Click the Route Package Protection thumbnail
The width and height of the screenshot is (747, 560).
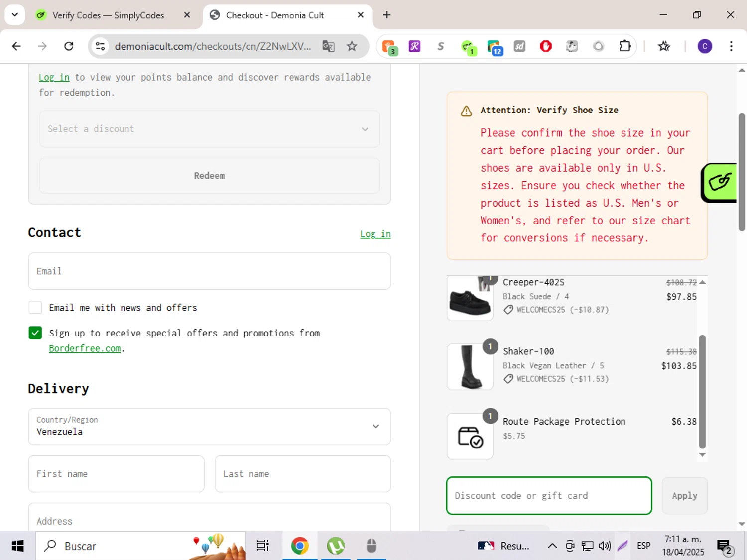(470, 436)
